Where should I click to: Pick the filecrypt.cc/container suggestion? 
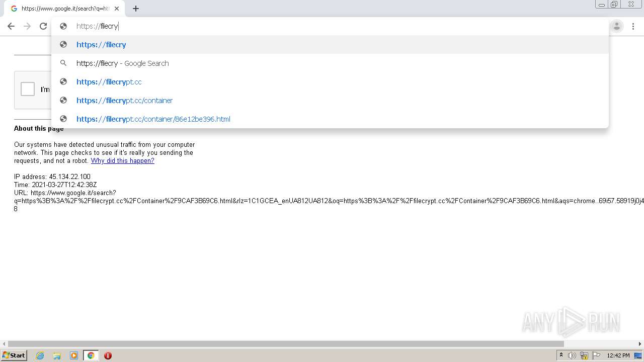coord(330,101)
